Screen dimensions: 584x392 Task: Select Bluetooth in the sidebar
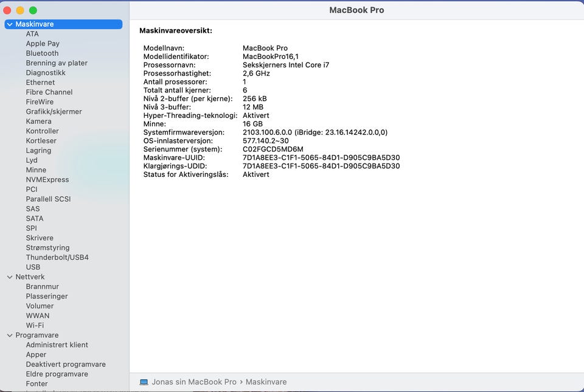[42, 53]
